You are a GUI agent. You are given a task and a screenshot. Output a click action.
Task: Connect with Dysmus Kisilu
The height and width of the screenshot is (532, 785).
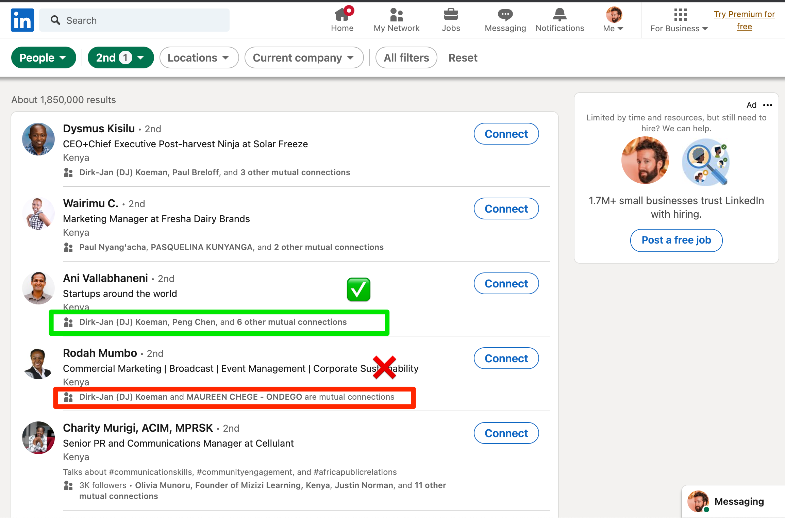pyautogui.click(x=506, y=134)
